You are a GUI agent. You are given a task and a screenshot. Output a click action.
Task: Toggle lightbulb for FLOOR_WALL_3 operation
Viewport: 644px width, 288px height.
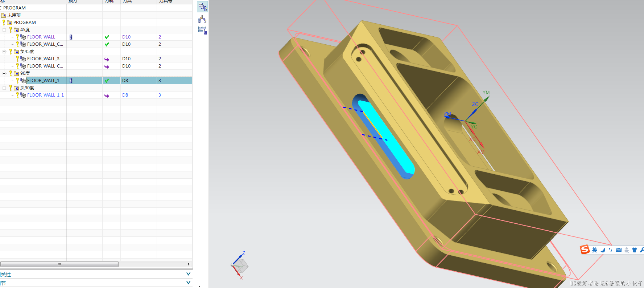[17, 58]
